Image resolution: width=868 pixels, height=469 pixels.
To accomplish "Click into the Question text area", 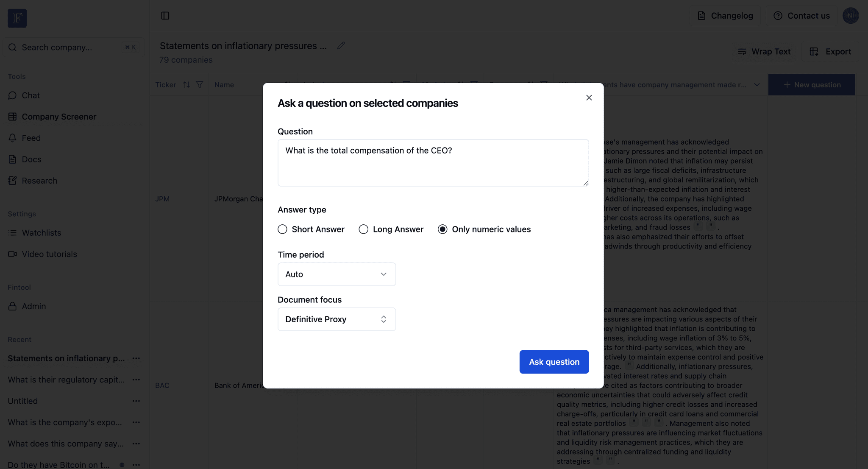I will tap(433, 163).
